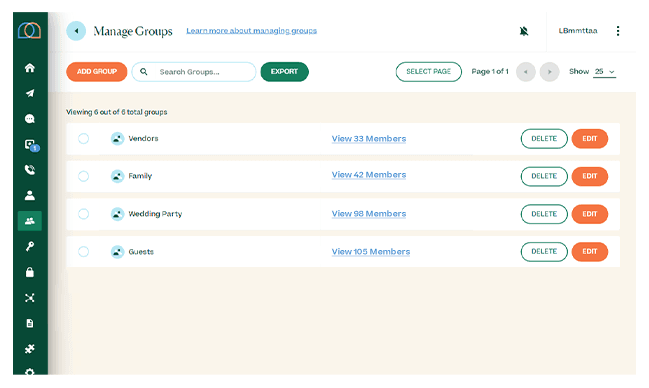
Task: Click the app logo in the sidebar
Action: tap(29, 31)
